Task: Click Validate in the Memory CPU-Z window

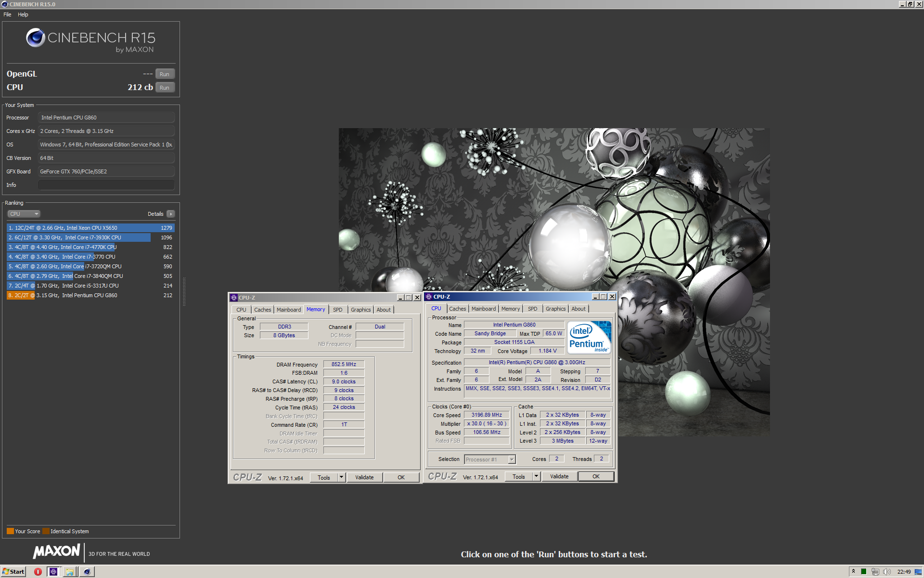Action: click(364, 477)
